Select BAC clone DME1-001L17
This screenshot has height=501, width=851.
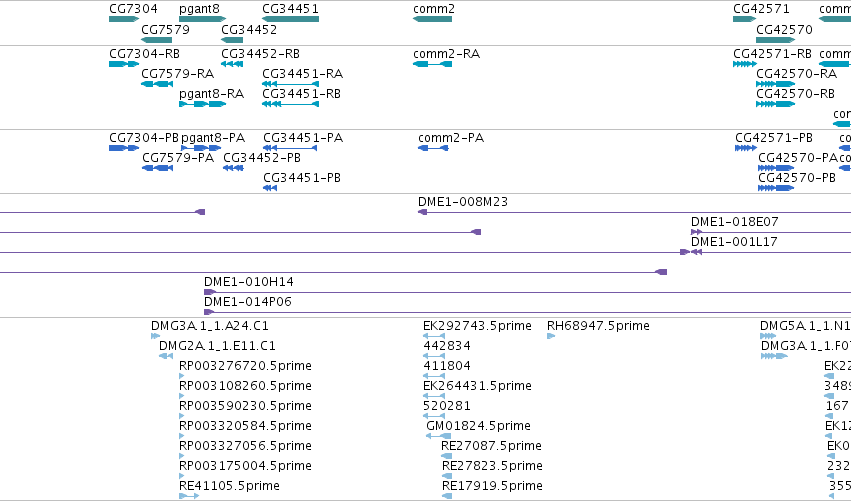tap(734, 242)
